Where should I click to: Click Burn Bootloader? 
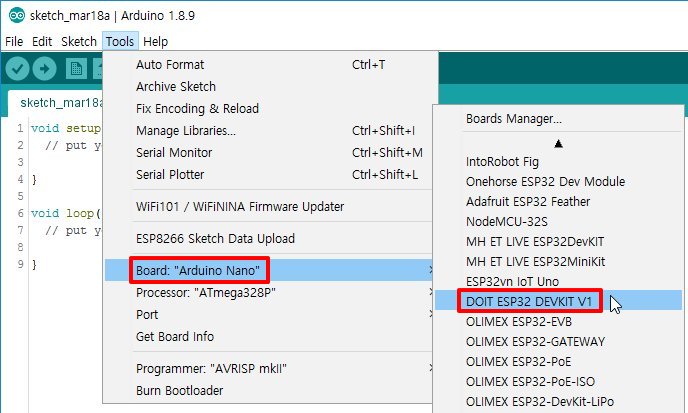pyautogui.click(x=270, y=391)
